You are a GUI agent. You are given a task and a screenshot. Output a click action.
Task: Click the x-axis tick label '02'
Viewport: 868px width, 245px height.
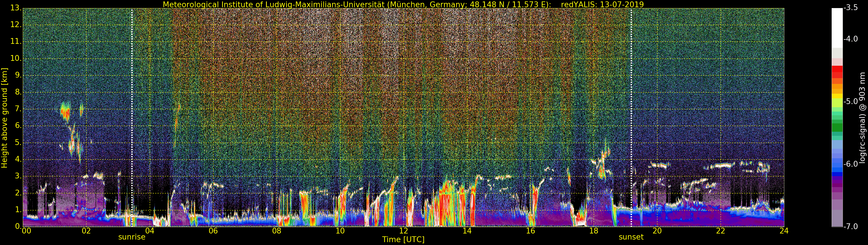pos(86,231)
